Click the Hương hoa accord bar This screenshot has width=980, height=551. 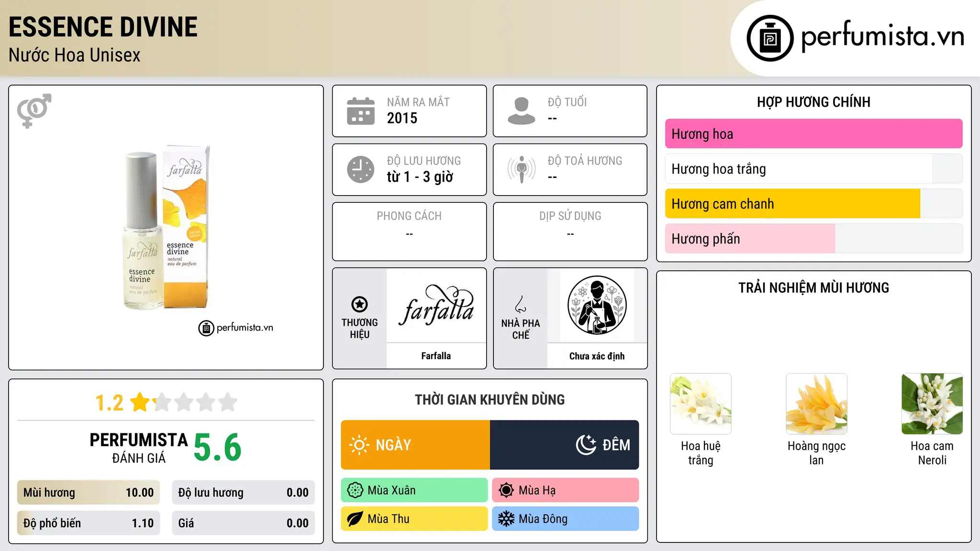tap(813, 134)
